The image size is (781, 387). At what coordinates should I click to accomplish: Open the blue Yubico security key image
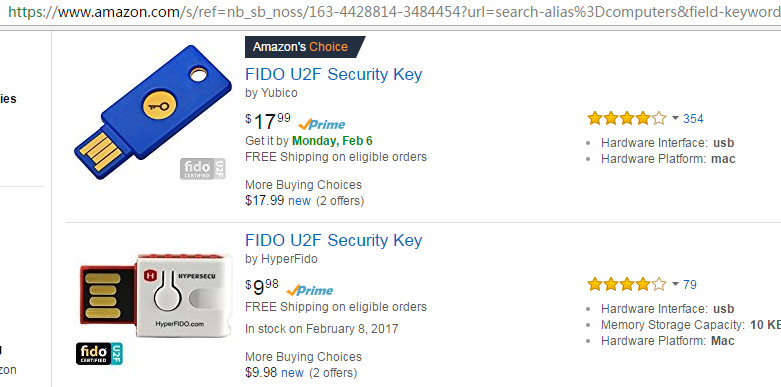(x=153, y=112)
